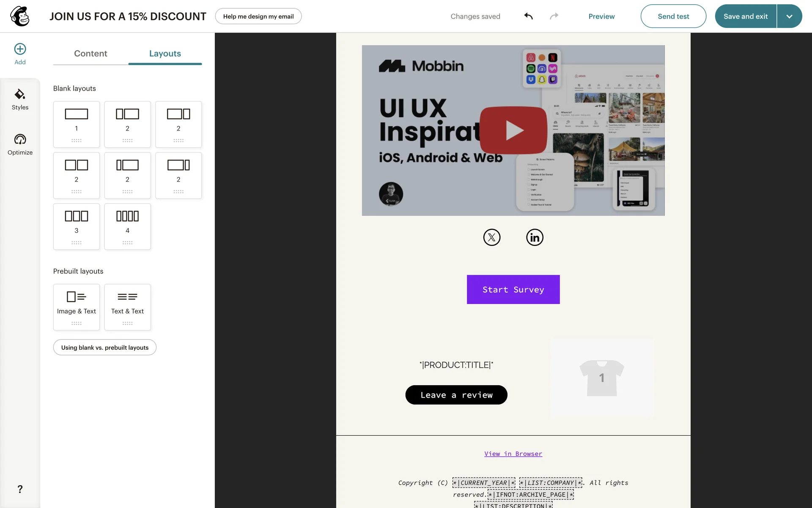Open Help me design my email
Image resolution: width=812 pixels, height=508 pixels.
click(x=258, y=16)
